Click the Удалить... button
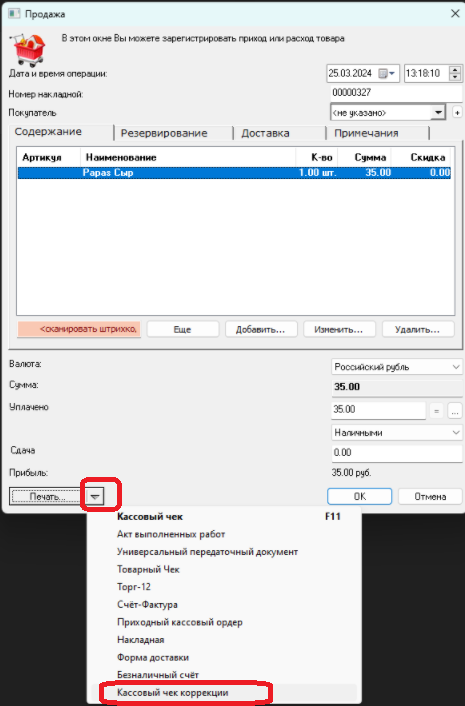This screenshot has height=706, width=465. pyautogui.click(x=417, y=329)
